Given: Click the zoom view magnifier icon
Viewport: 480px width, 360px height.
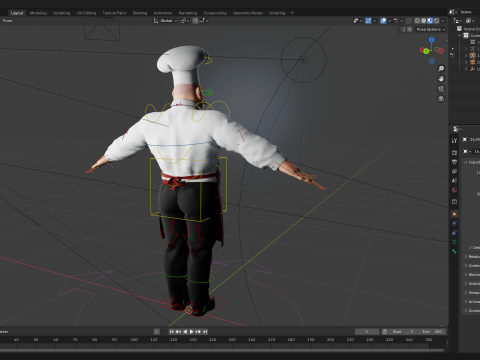Looking at the screenshot, I should pyautogui.click(x=441, y=69).
